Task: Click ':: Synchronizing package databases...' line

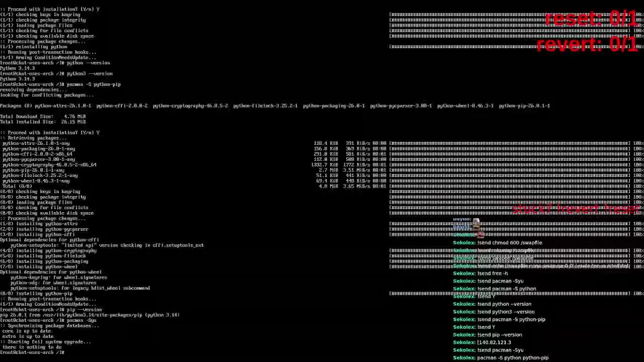Action: pos(49,326)
